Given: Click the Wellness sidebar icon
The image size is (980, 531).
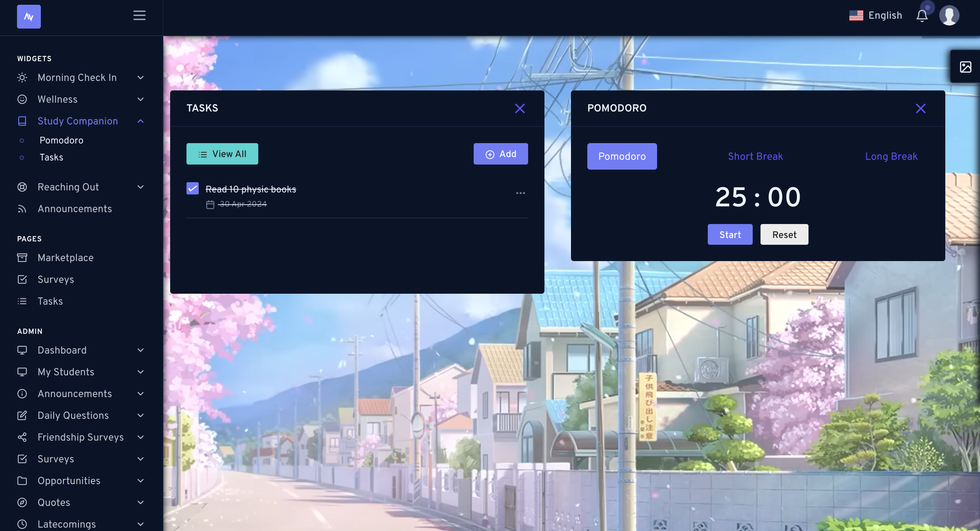Looking at the screenshot, I should point(22,99).
